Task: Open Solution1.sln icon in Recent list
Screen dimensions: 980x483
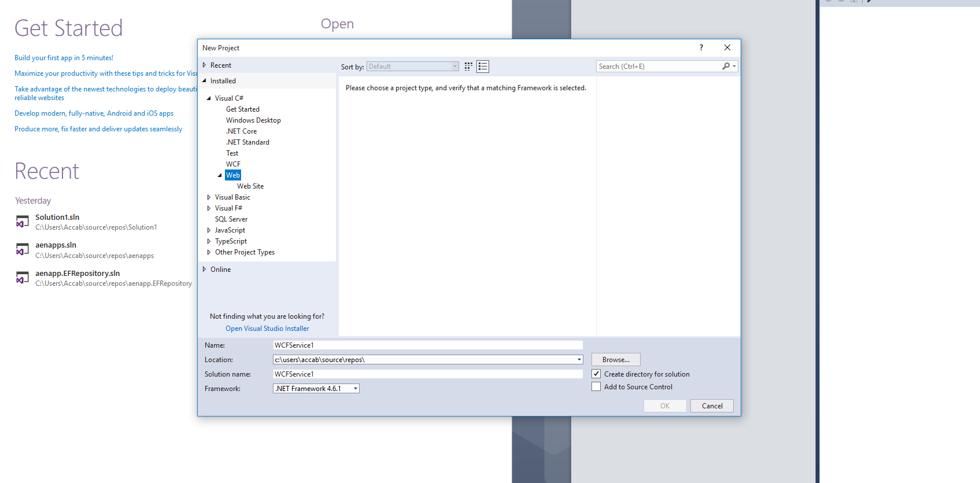Action: pyautogui.click(x=23, y=222)
